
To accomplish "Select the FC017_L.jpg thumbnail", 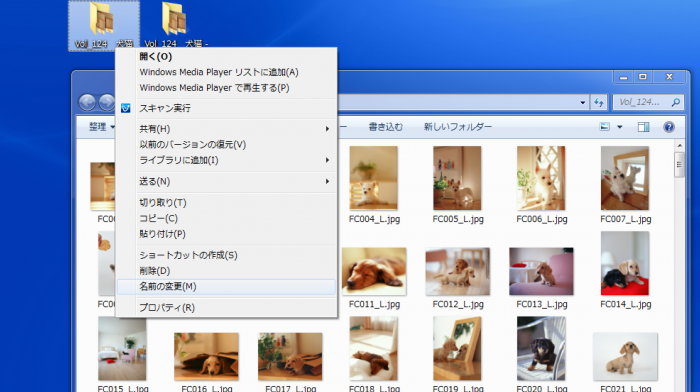I will (x=290, y=356).
